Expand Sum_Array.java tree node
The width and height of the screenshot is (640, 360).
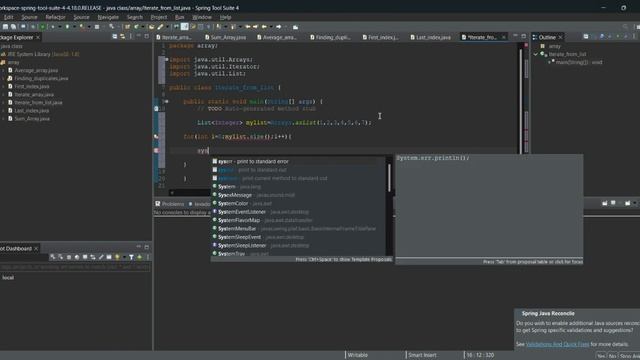[4, 119]
